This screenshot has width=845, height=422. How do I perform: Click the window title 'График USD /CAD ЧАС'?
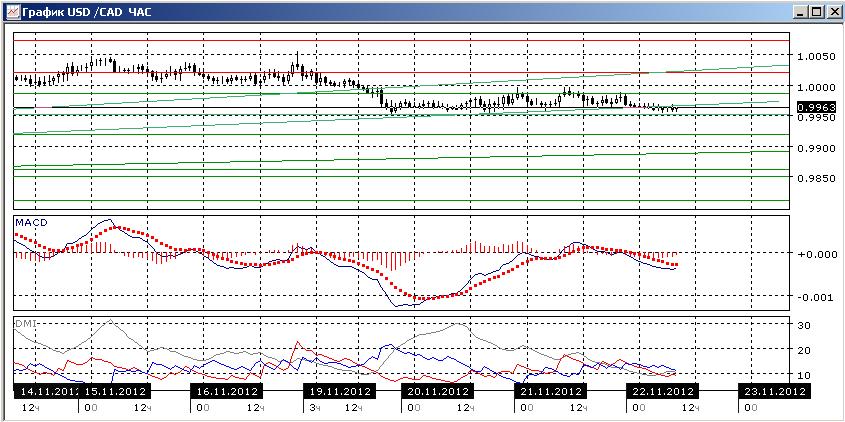point(87,12)
